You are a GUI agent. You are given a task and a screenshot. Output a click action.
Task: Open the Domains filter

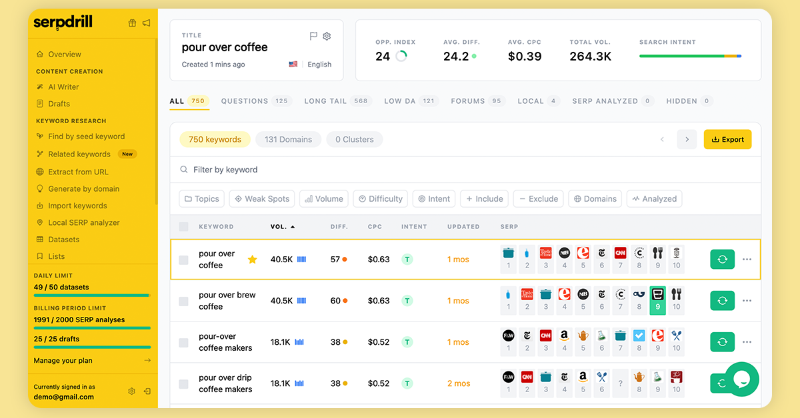595,199
